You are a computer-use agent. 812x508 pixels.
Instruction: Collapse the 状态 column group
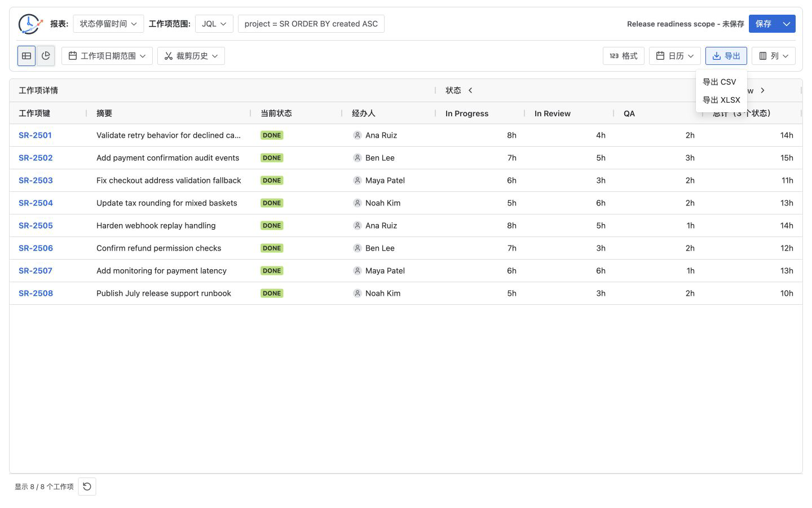pos(470,90)
